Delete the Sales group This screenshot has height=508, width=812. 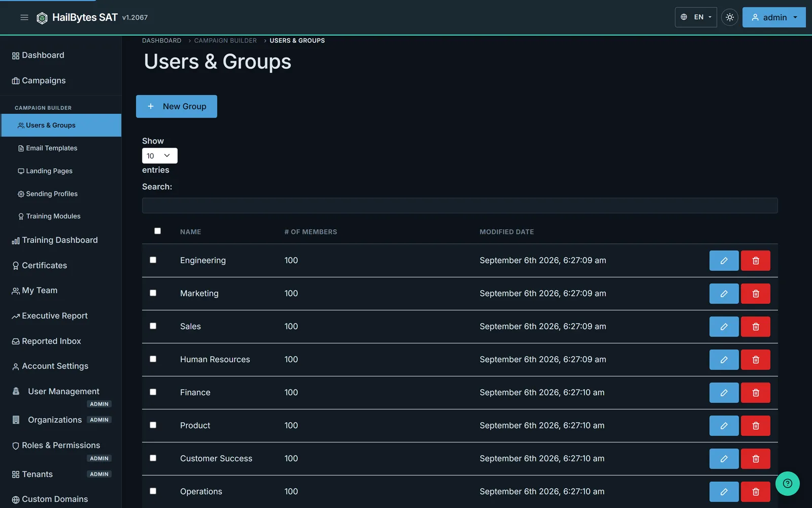pos(755,327)
